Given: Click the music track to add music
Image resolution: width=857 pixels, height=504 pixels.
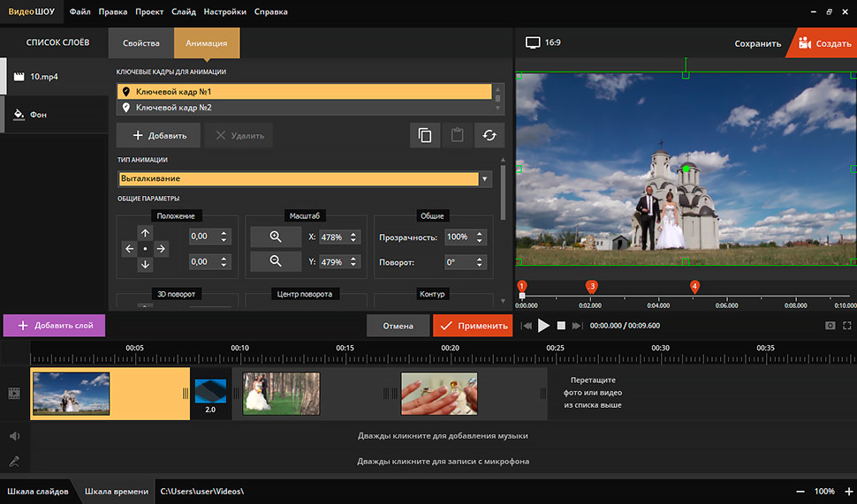Looking at the screenshot, I should pyautogui.click(x=443, y=436).
